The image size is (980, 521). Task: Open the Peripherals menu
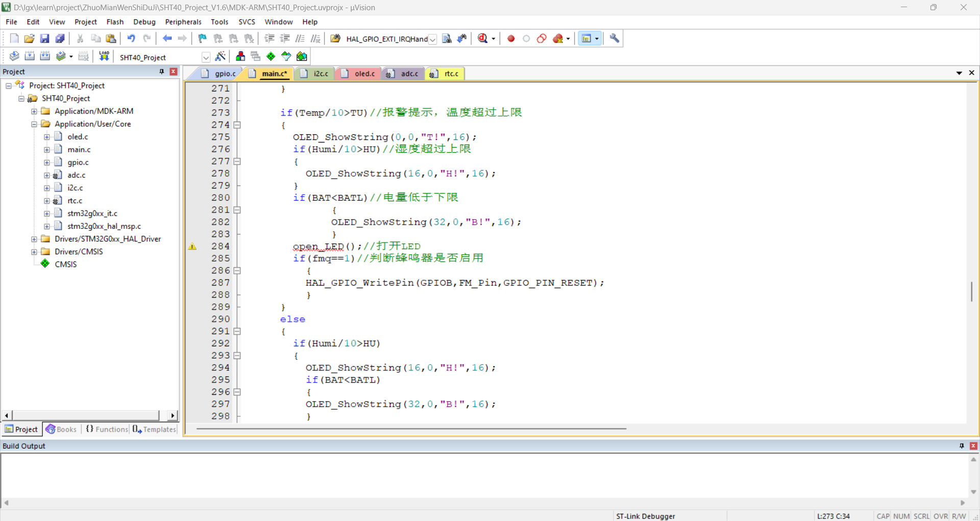(x=183, y=22)
